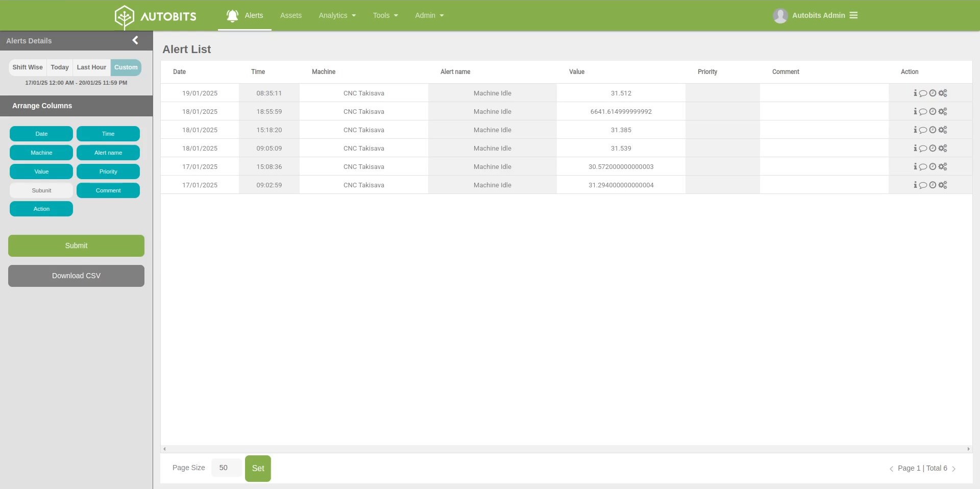Expand the Tools dropdown menu
This screenshot has width=980, height=489.
click(x=385, y=15)
